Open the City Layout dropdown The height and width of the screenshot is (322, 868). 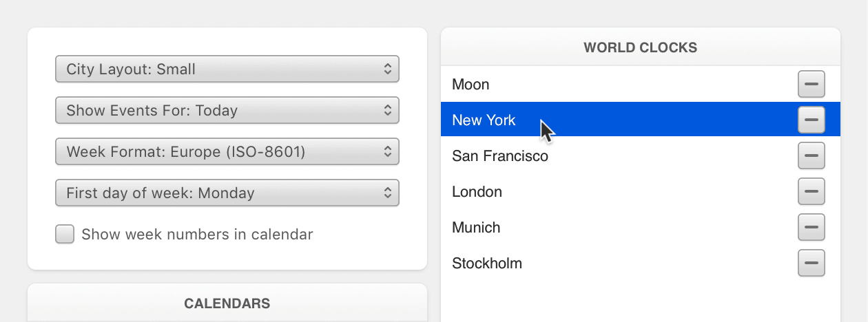227,69
